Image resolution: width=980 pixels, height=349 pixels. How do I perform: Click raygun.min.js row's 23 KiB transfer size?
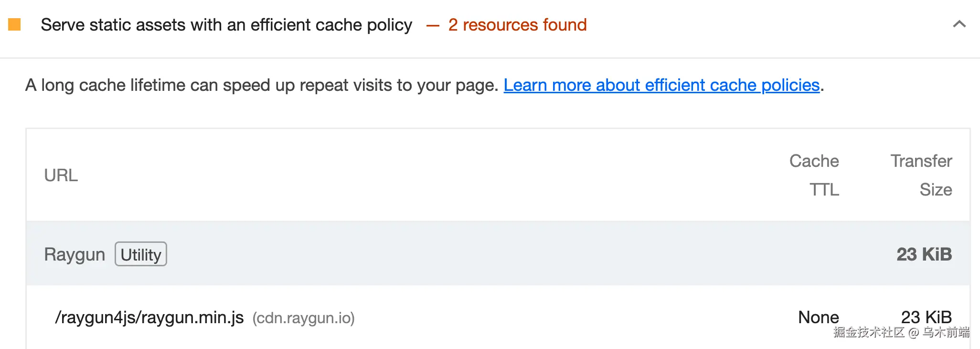point(926,316)
